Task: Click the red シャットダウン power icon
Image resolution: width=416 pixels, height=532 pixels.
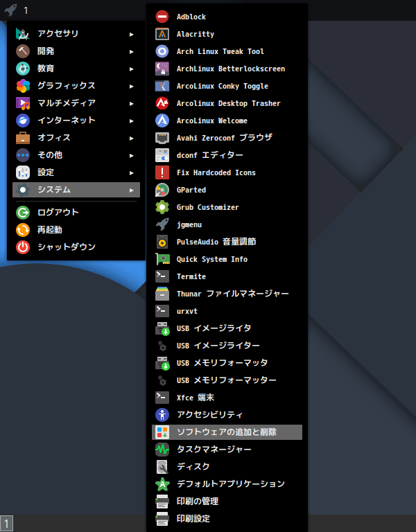Action: pos(23,247)
